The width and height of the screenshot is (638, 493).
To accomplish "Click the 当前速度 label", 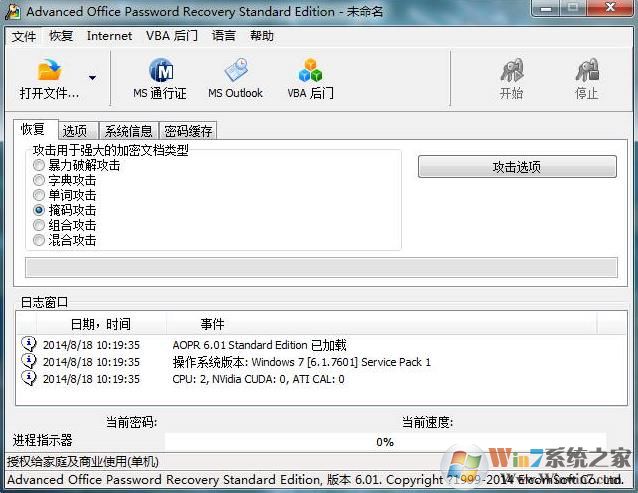I will point(428,422).
